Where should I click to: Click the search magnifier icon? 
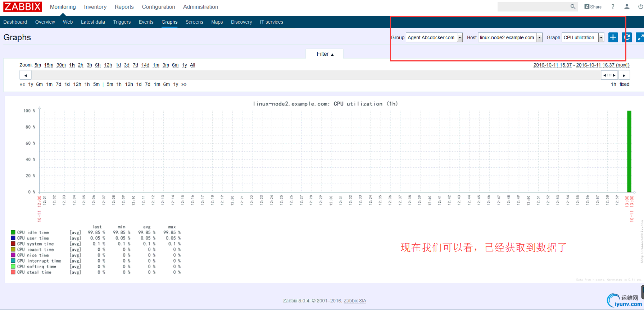(x=573, y=6)
